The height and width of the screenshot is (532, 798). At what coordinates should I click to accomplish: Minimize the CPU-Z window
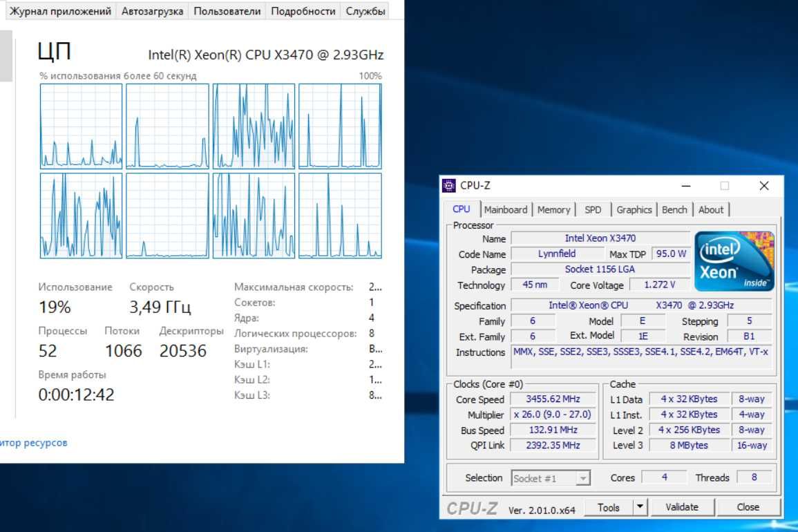point(686,186)
